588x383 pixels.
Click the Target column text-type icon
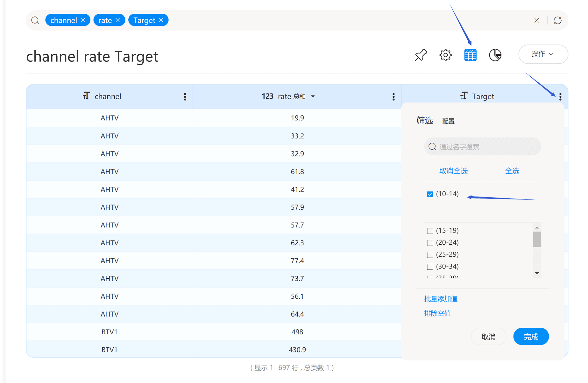tap(464, 96)
